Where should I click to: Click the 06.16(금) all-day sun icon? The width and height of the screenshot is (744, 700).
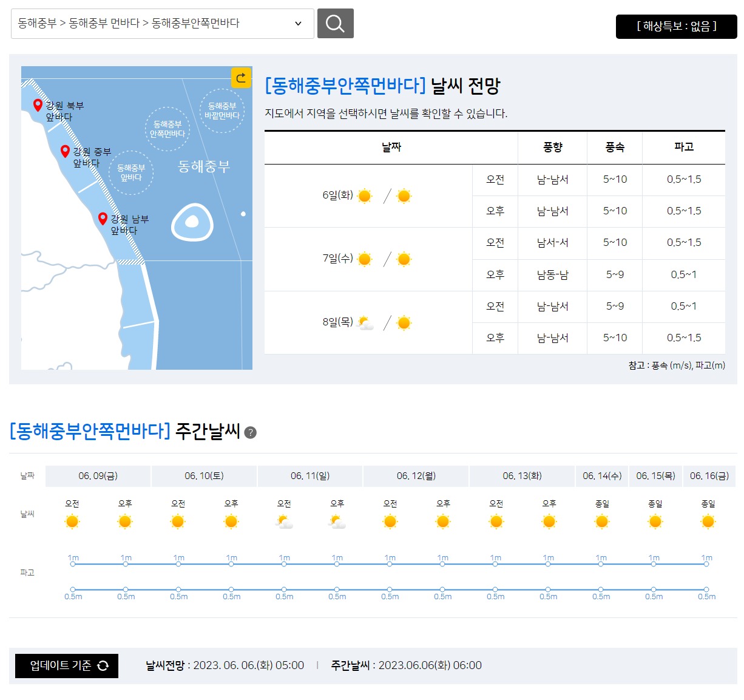(x=708, y=522)
